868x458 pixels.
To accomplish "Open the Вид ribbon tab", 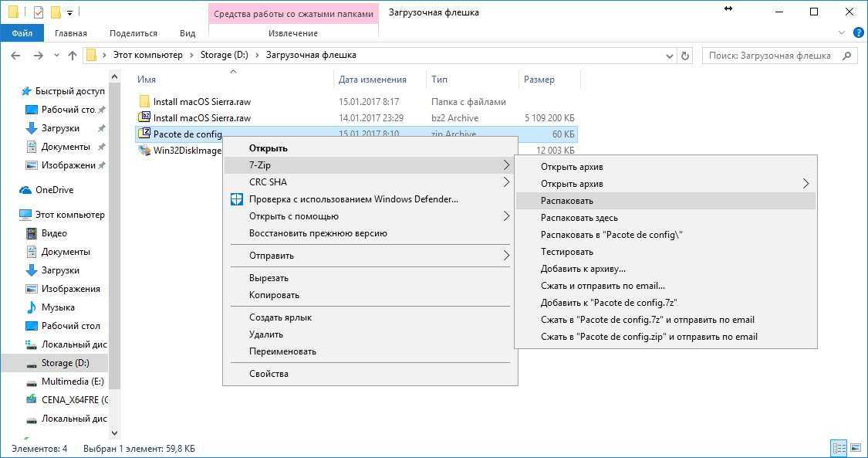I will click(x=187, y=33).
